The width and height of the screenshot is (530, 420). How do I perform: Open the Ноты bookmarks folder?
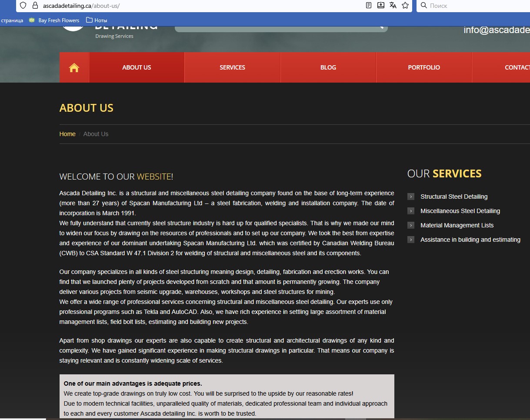(x=97, y=20)
